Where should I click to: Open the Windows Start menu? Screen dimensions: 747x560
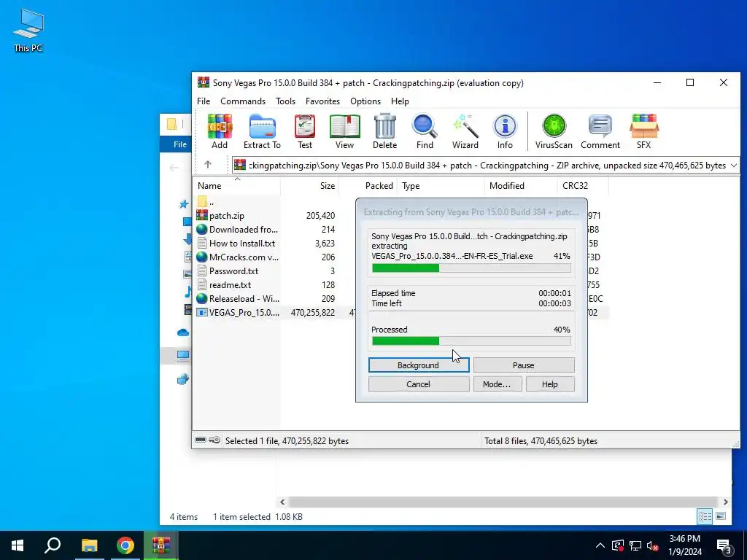coord(18,545)
